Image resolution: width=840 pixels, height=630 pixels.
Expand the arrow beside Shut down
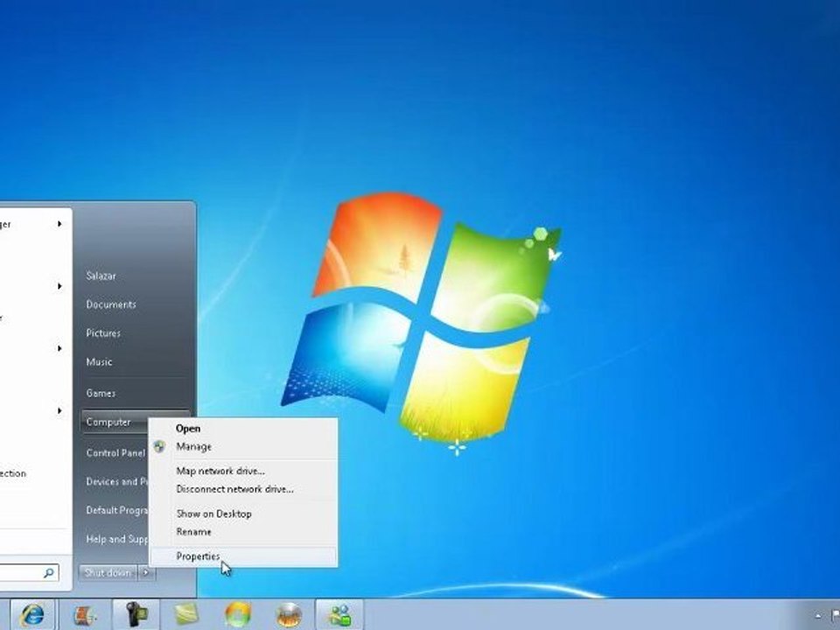pyautogui.click(x=146, y=572)
